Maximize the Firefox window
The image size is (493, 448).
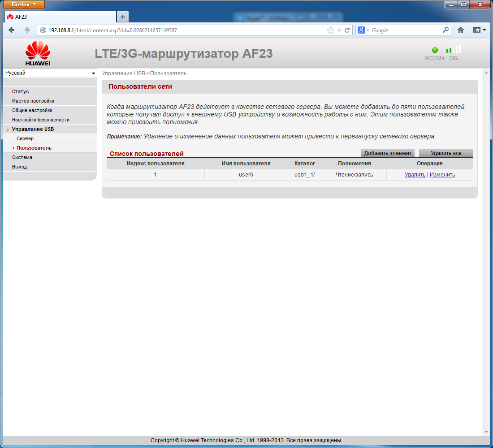(x=463, y=4)
